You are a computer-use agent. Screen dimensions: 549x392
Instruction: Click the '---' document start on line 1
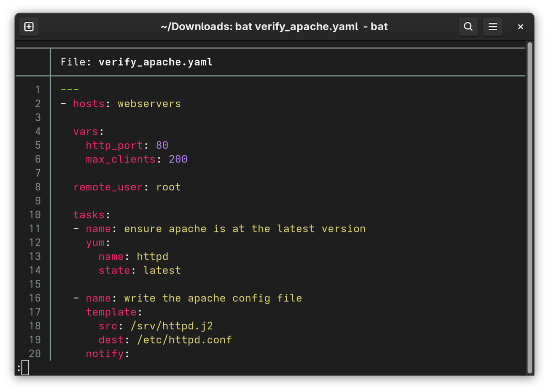(70, 90)
